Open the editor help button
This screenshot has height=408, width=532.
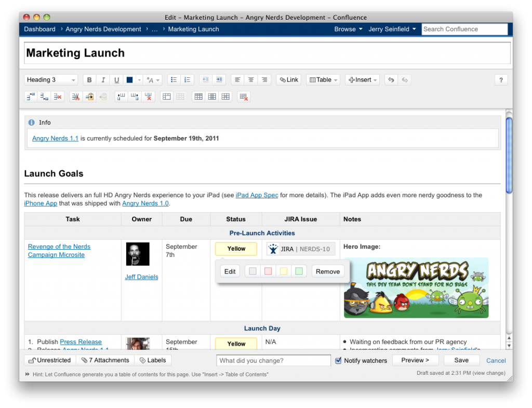tap(501, 80)
